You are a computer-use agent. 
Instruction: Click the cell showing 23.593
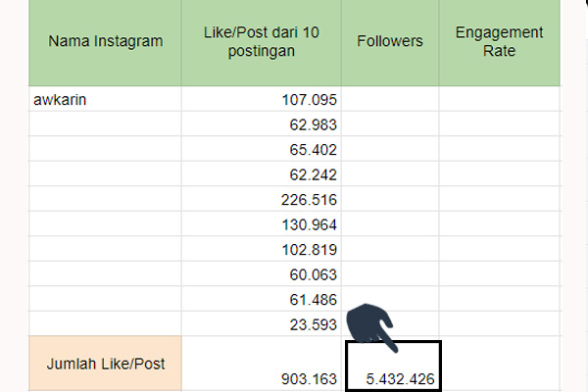262,323
